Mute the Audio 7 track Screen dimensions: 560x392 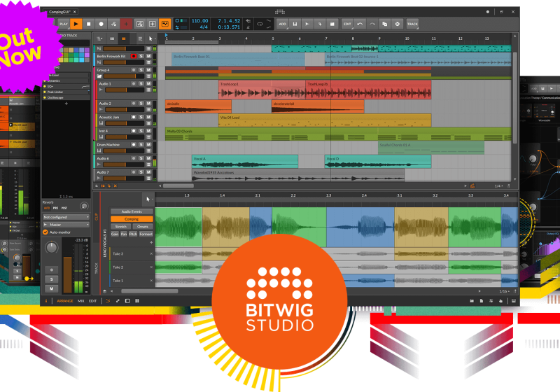tap(148, 172)
